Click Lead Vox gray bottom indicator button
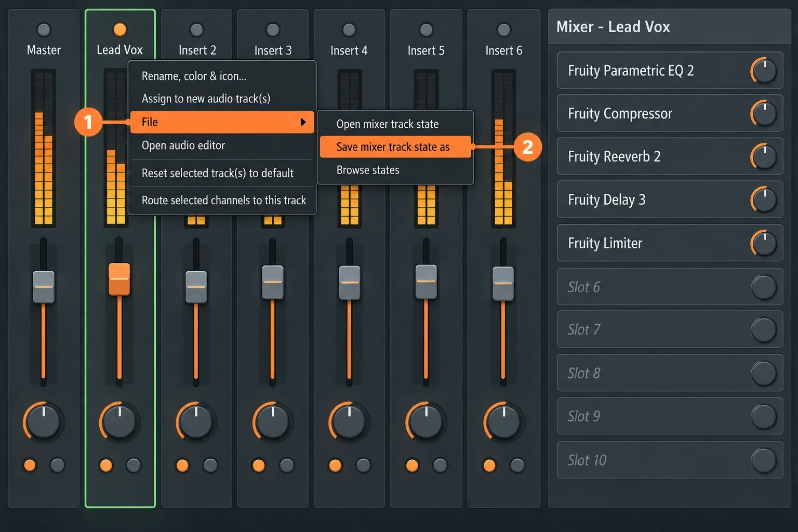The height and width of the screenshot is (532, 798). coord(134,465)
